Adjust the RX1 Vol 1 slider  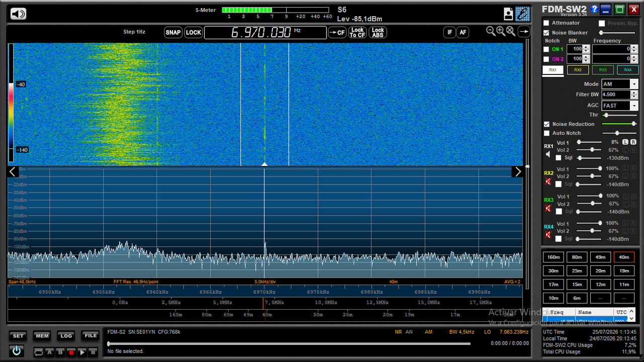pyautogui.click(x=589, y=142)
